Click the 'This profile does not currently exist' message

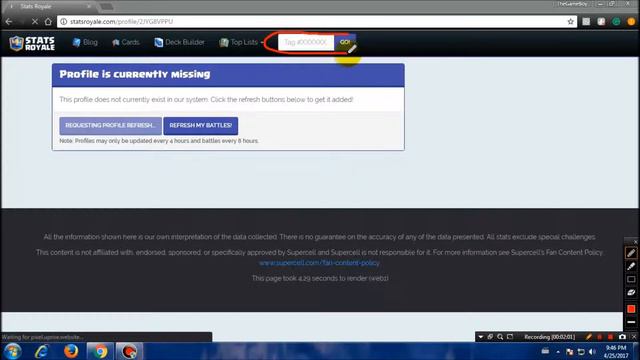(x=206, y=100)
